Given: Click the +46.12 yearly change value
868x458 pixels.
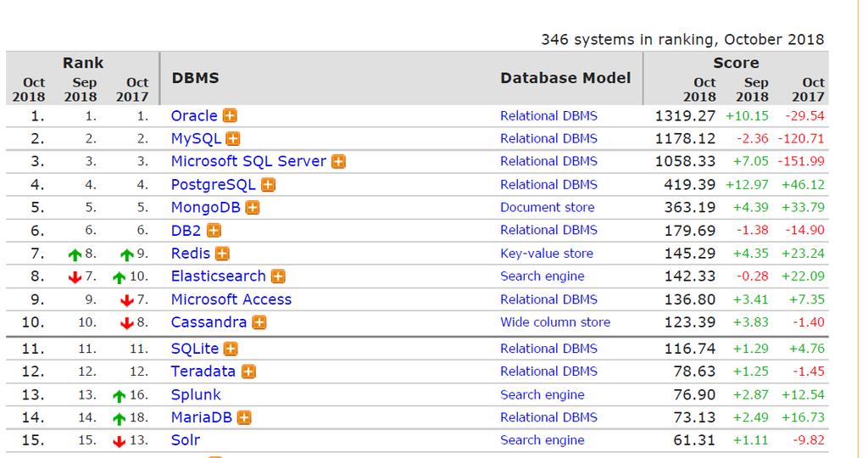Looking at the screenshot, I should (x=803, y=184).
